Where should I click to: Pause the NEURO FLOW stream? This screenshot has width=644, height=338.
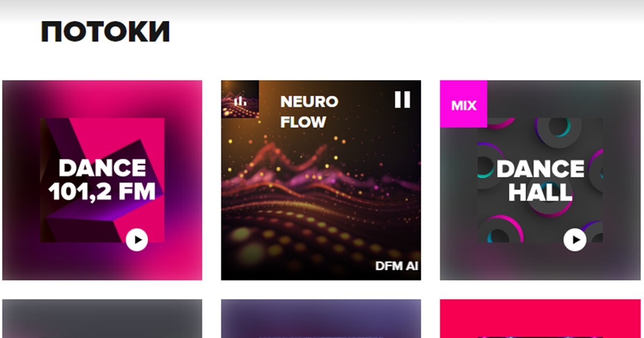402,99
